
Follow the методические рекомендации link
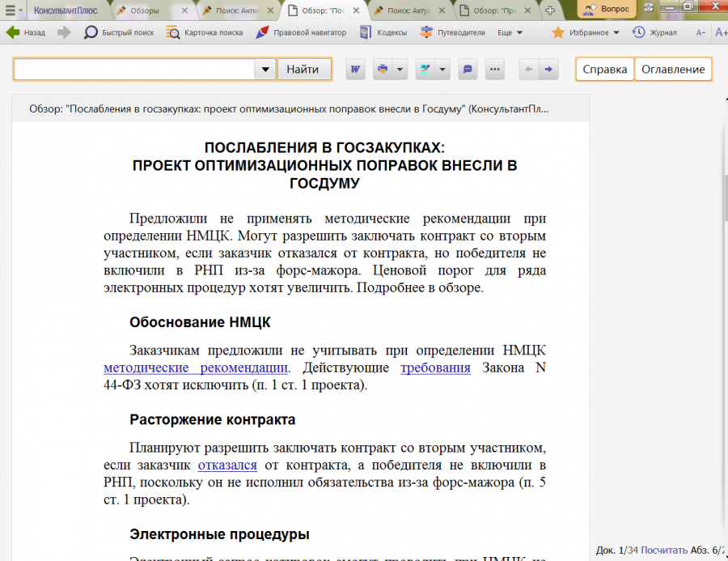(196, 368)
